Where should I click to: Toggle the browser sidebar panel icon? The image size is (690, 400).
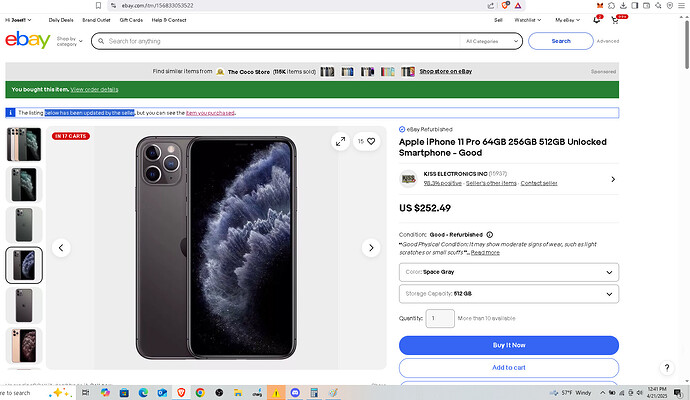[635, 6]
